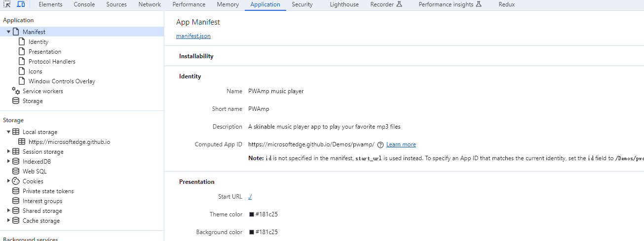Expand the Session storage node
The image size is (644, 241).
coord(9,151)
